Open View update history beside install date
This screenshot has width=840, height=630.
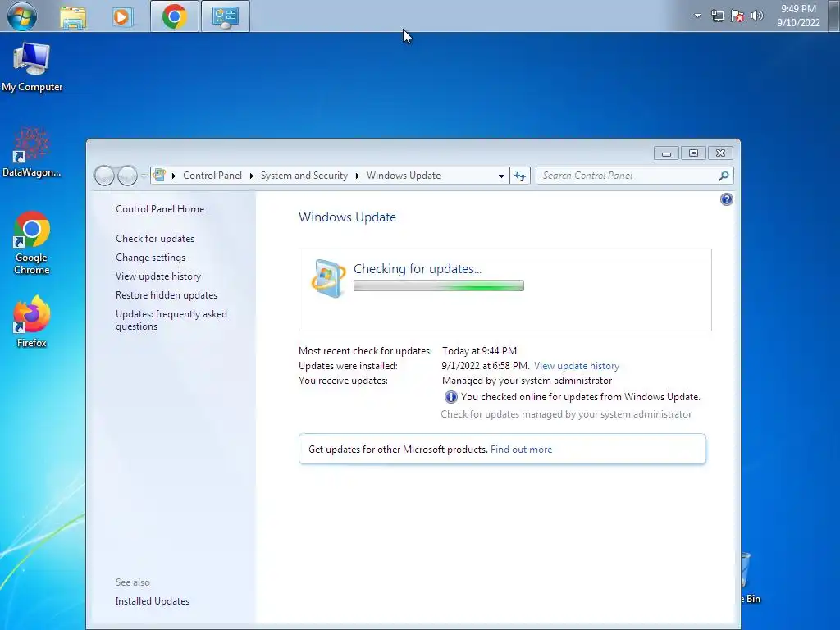pyautogui.click(x=577, y=366)
